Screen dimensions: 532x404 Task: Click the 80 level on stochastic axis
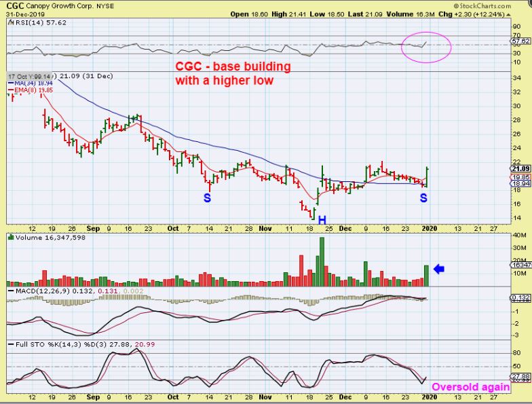[517, 353]
